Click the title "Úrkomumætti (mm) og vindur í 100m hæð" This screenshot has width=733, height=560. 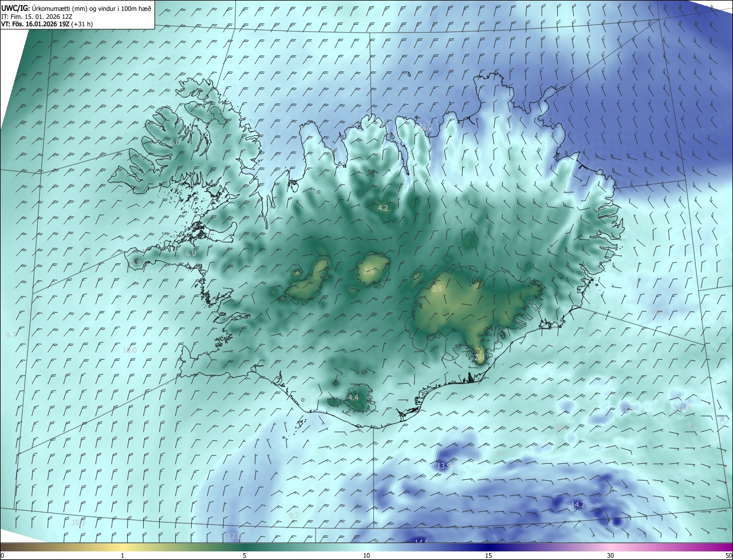91,8
